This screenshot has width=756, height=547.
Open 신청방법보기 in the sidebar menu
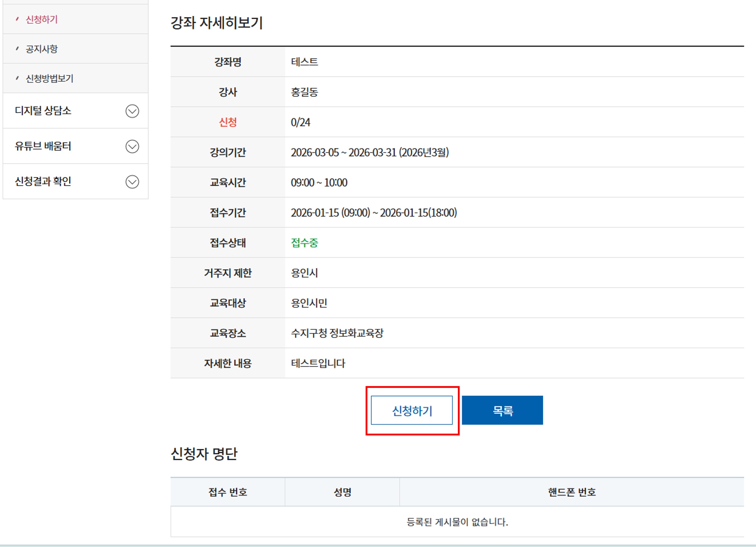click(49, 78)
